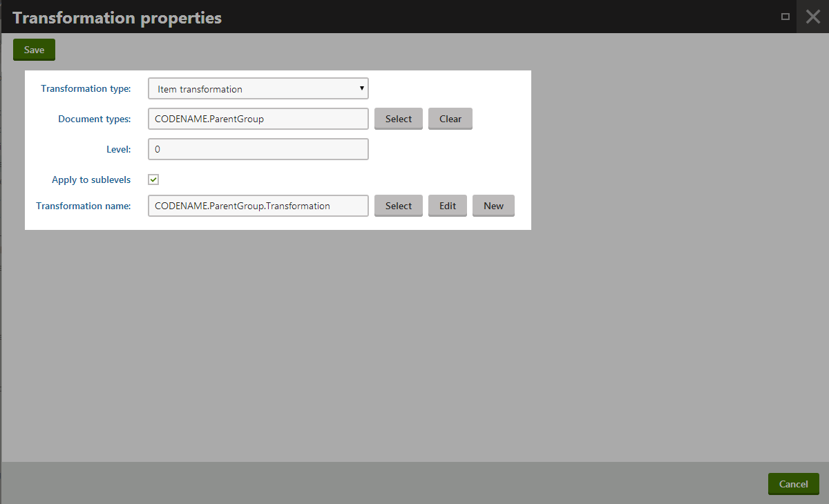Image resolution: width=829 pixels, height=504 pixels.
Task: Focus the Document types input field
Action: (258, 119)
